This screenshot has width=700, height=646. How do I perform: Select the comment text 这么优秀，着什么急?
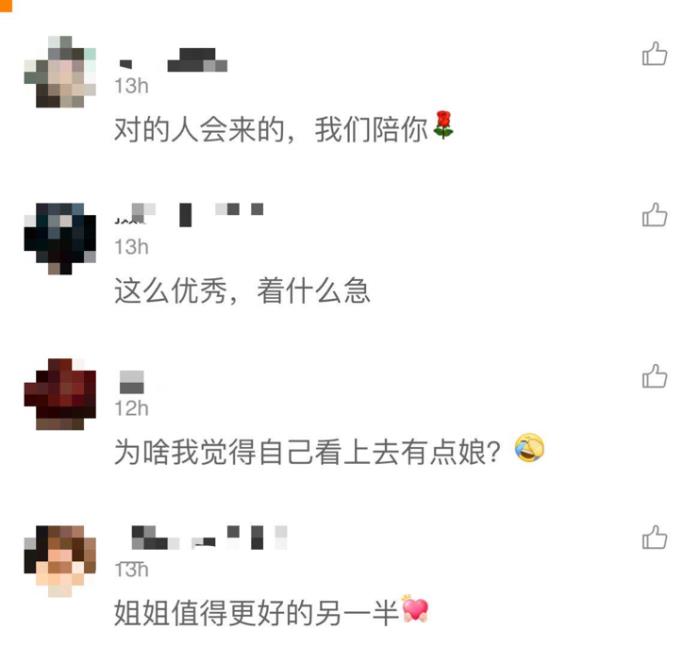coord(242,291)
